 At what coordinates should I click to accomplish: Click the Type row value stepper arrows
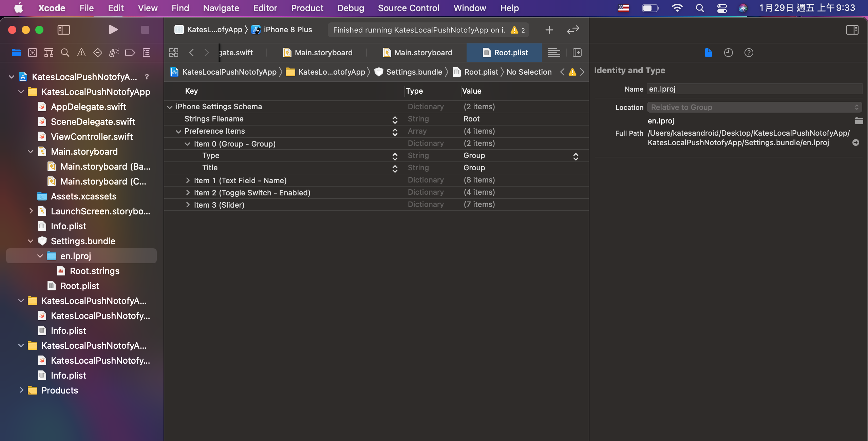[575, 156]
